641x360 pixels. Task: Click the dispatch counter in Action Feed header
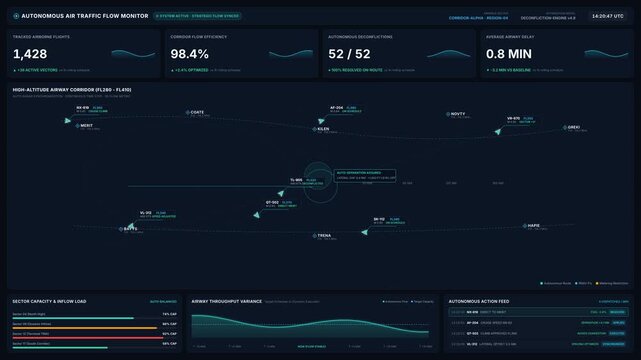click(x=614, y=302)
